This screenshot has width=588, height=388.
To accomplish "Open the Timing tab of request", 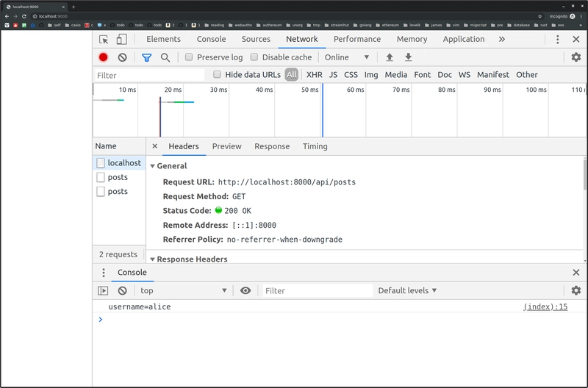I will (315, 146).
